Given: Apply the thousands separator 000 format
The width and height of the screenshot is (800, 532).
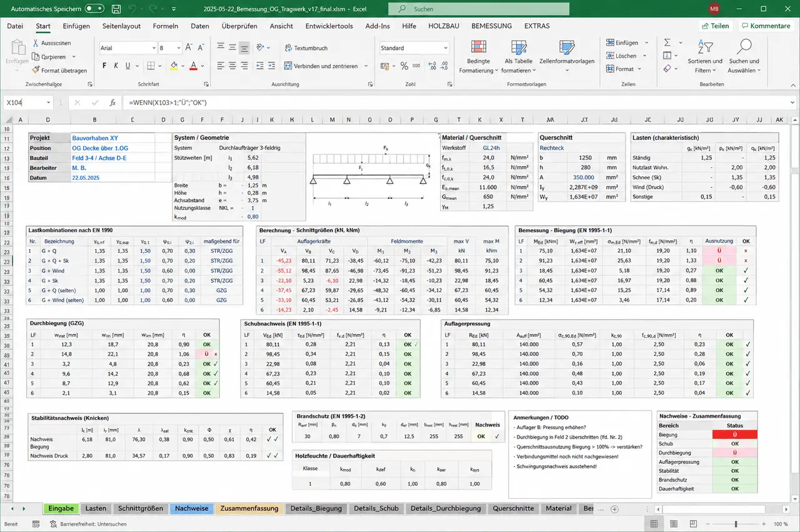Looking at the screenshot, I should pyautogui.click(x=416, y=66).
